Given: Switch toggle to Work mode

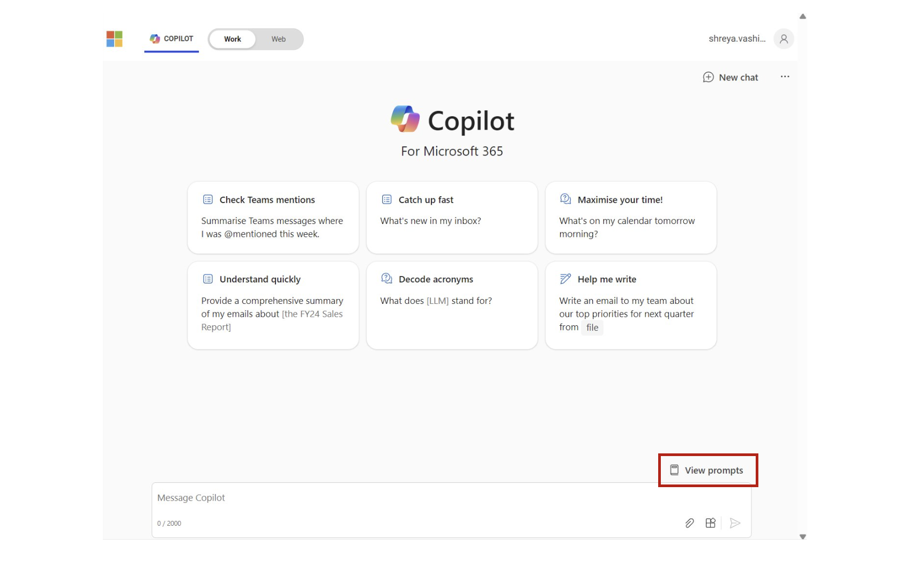Looking at the screenshot, I should [x=233, y=39].
